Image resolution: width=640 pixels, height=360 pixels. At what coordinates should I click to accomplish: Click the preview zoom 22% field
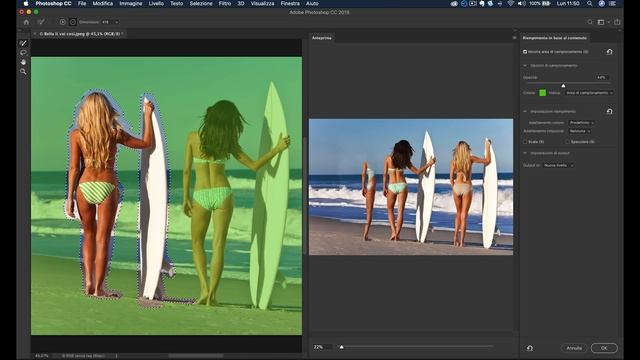tap(322, 347)
